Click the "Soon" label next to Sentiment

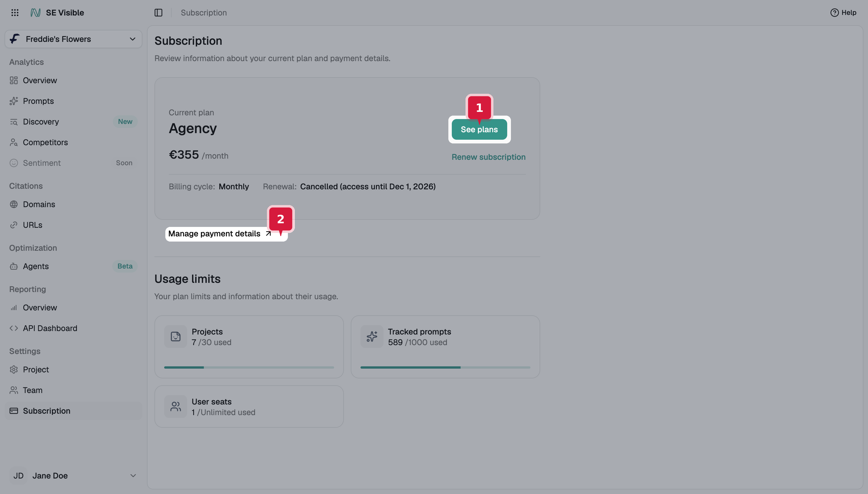coord(124,163)
